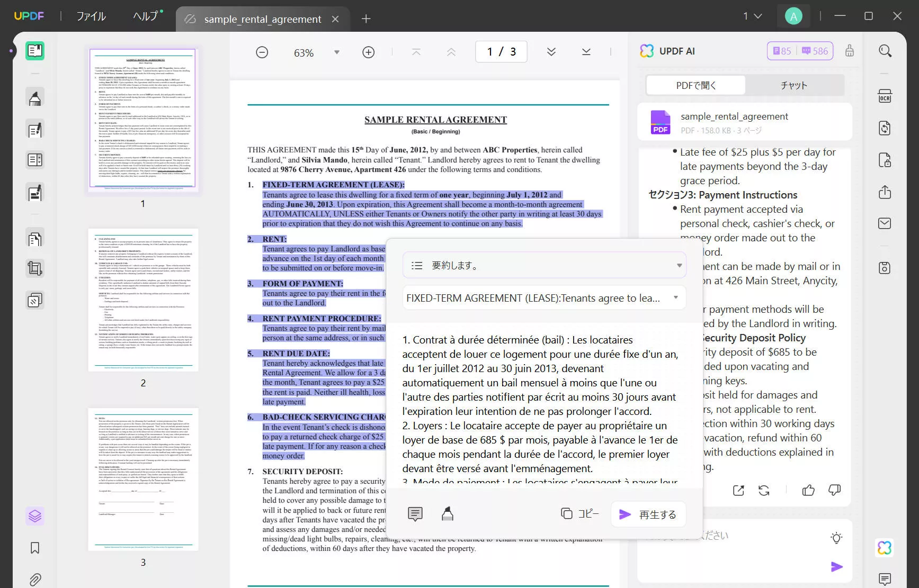Export the AI answer with share icon
The image size is (919, 588).
pos(738,491)
